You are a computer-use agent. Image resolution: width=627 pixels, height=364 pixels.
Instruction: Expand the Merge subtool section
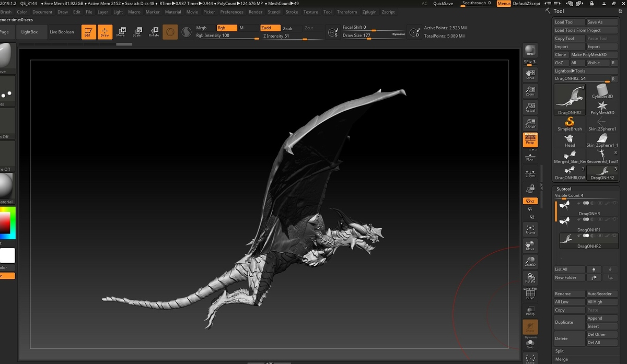562,359
